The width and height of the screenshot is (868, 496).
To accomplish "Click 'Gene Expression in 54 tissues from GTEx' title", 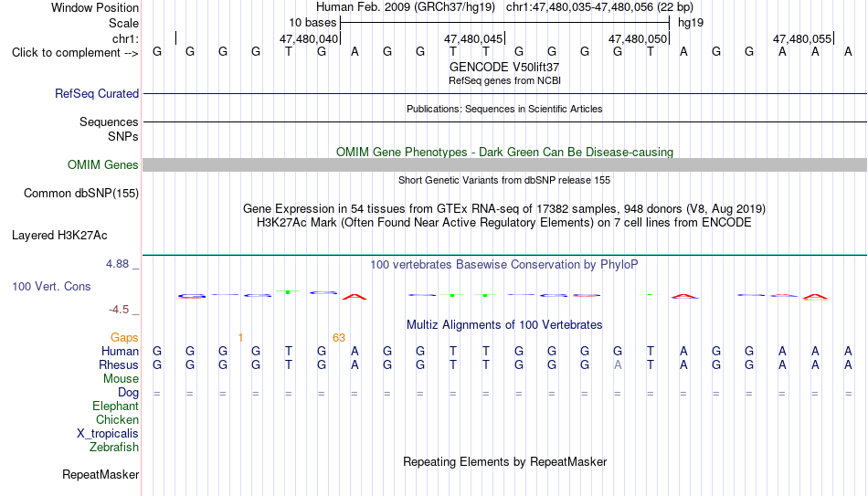I will point(504,208).
